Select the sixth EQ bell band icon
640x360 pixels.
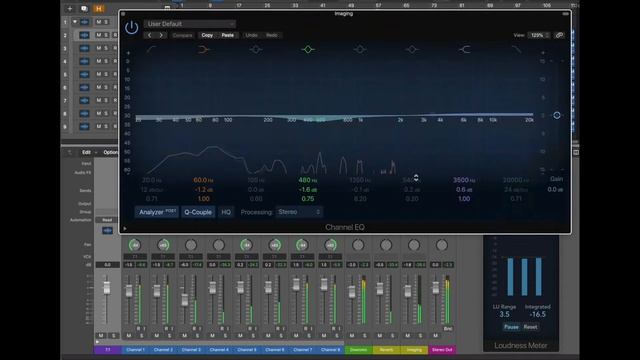(412, 49)
